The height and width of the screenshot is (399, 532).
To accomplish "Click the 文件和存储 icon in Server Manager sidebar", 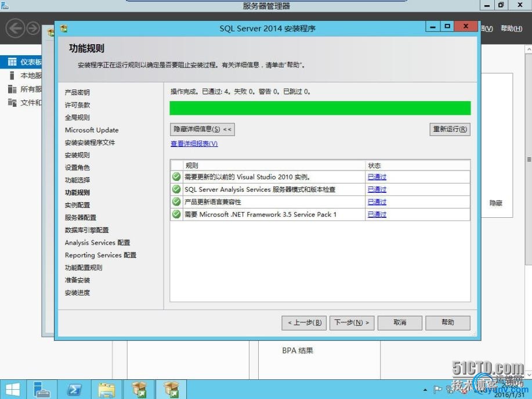I will click(12, 103).
